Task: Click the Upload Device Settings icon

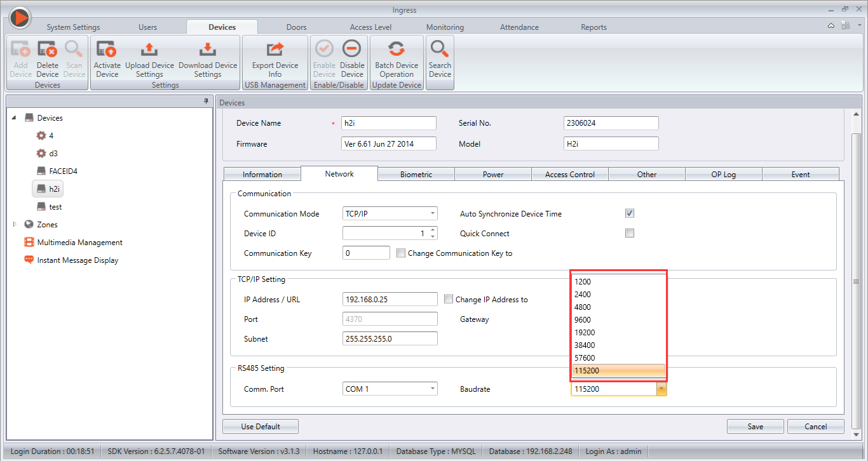Action: click(x=149, y=50)
